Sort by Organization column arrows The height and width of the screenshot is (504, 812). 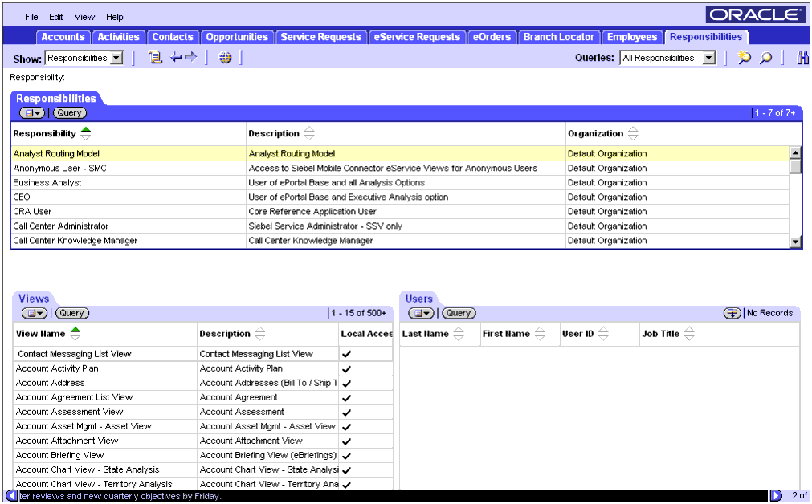pos(633,133)
